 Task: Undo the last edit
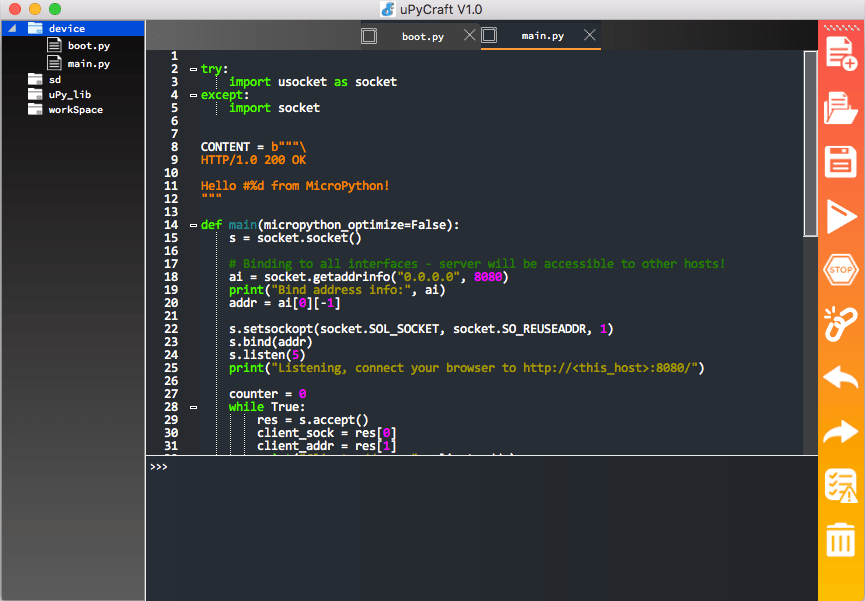pos(841,378)
